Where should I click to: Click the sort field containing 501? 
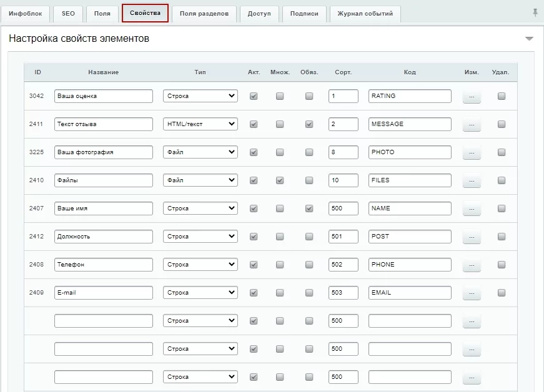click(343, 237)
